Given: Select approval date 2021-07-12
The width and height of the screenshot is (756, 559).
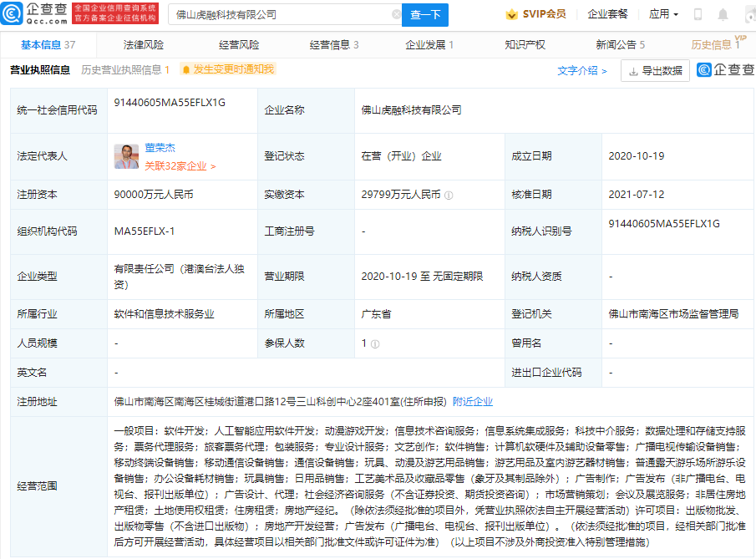Looking at the screenshot, I should 636,195.
